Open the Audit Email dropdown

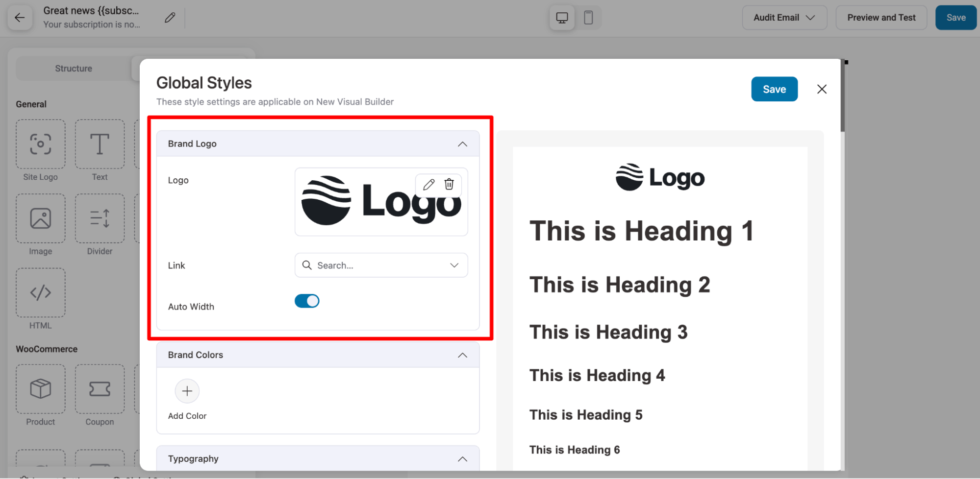pyautogui.click(x=784, y=18)
